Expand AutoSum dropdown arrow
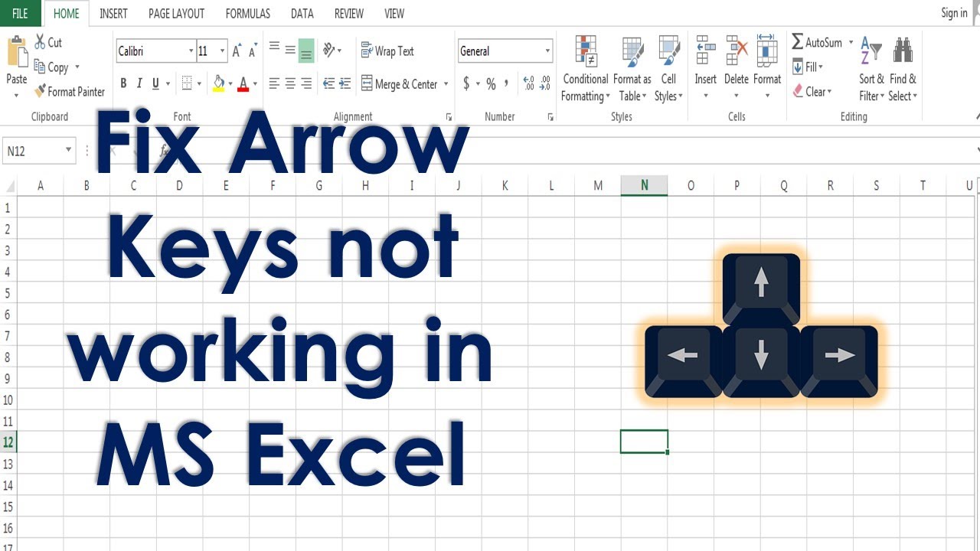The width and height of the screenshot is (980, 551). coord(851,42)
